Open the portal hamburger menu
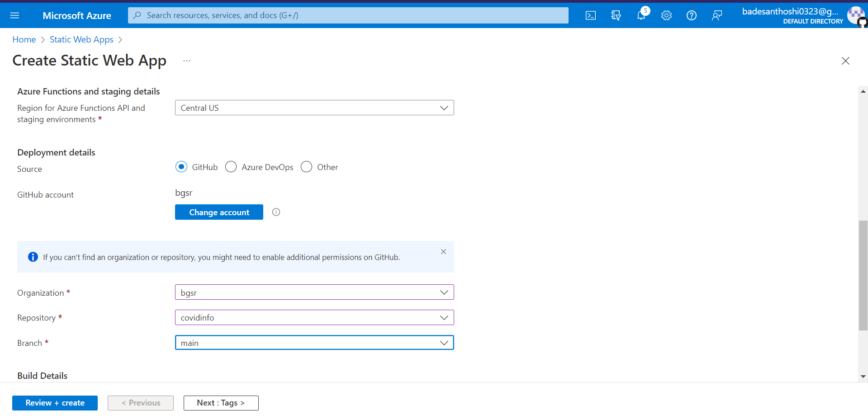 click(14, 15)
